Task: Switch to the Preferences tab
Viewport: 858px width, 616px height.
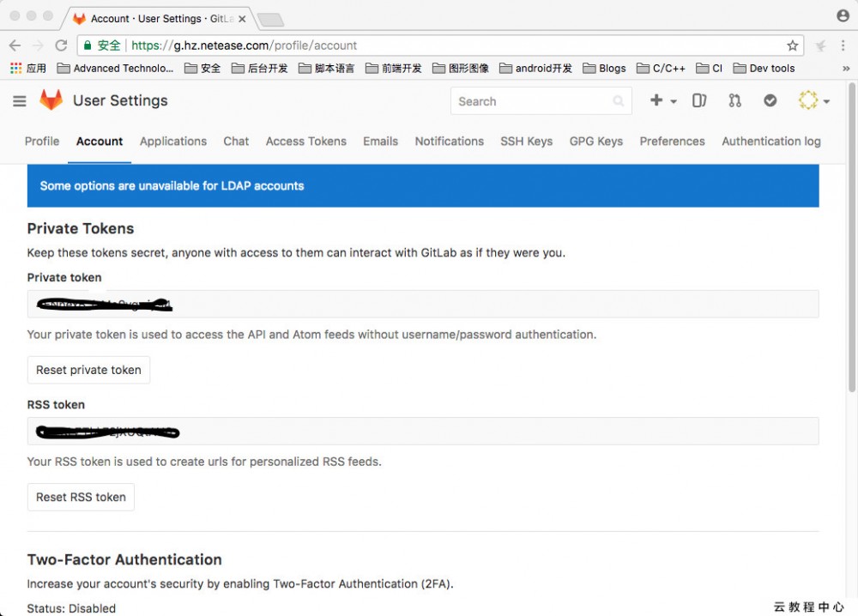Action: point(672,141)
